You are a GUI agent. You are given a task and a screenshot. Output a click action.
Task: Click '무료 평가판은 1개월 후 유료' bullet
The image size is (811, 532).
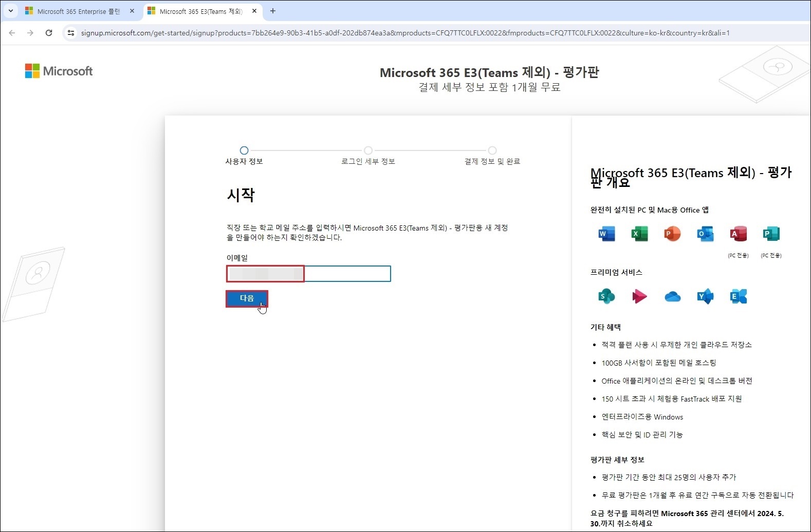tap(697, 495)
